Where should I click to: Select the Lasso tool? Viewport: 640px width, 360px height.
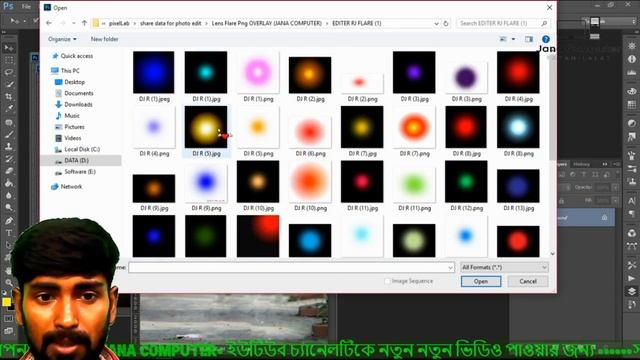click(9, 72)
